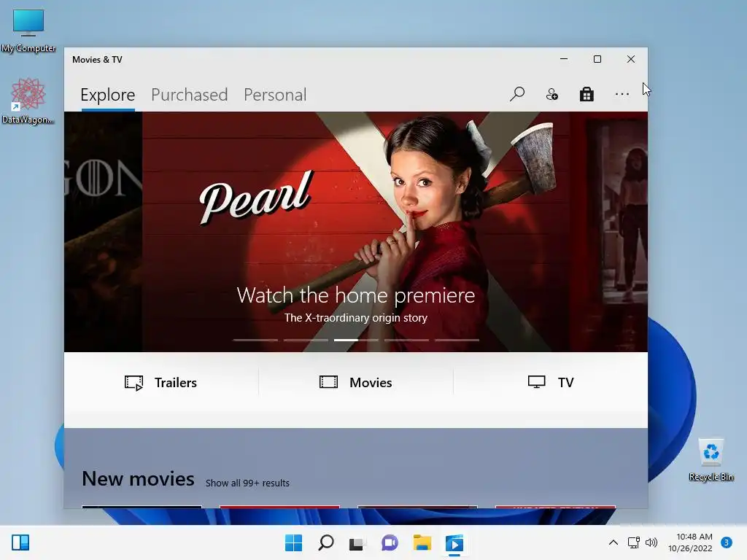Screen dimensions: 747x560
Task: Select the fourth carousel slide indicator
Action: [406, 340]
